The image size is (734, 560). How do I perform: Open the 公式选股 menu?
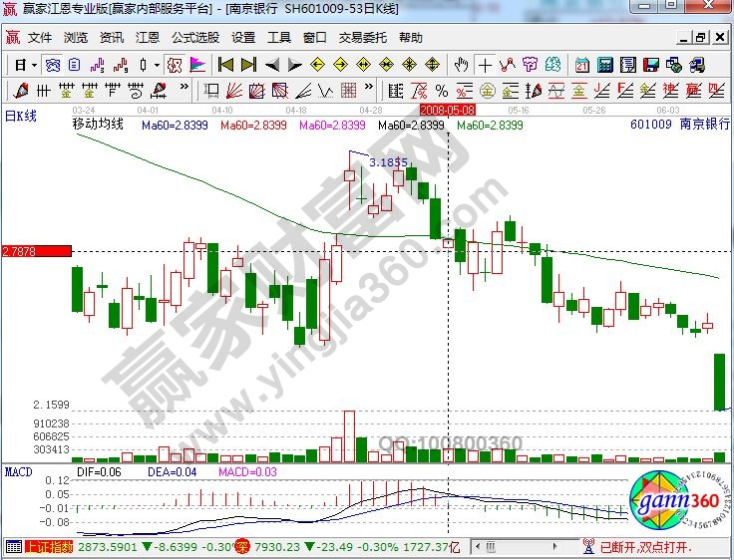coord(195,38)
